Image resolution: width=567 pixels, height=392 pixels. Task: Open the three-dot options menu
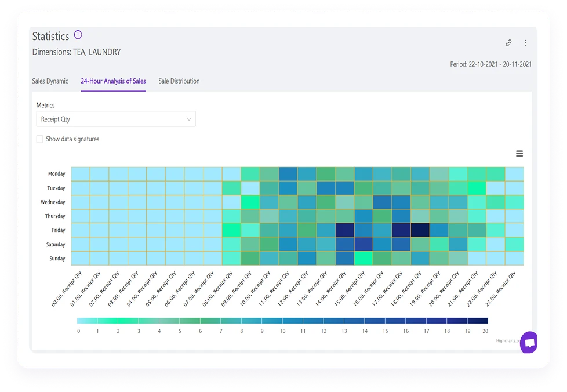point(525,42)
